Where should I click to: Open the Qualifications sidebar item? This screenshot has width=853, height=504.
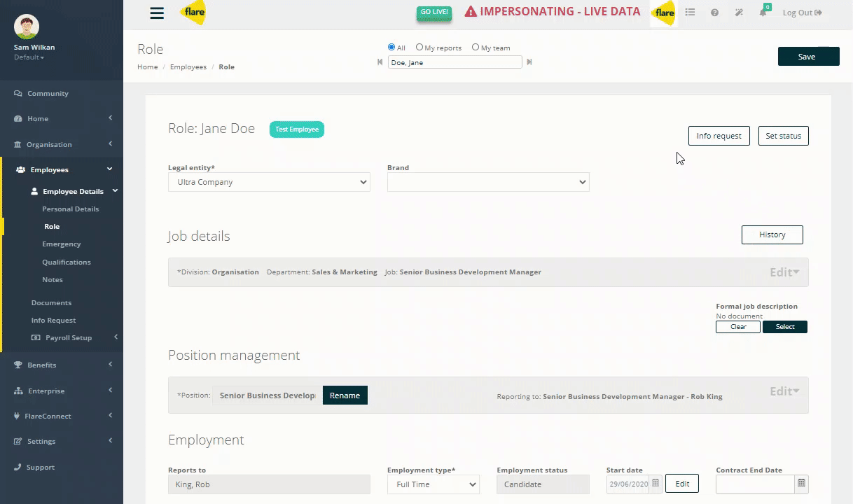67,262
